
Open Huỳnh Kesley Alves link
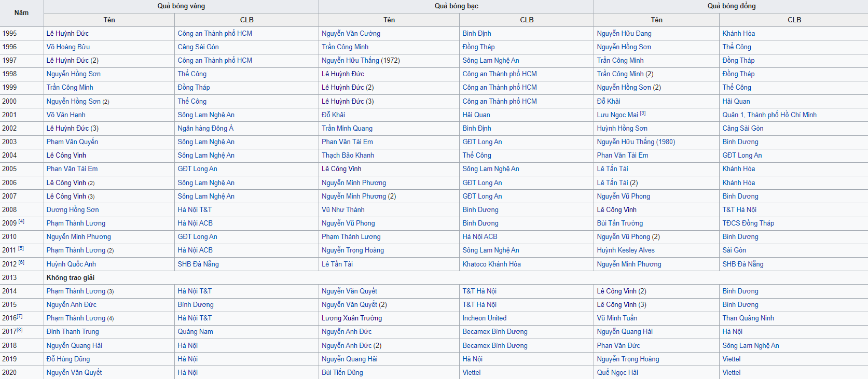[x=626, y=250]
